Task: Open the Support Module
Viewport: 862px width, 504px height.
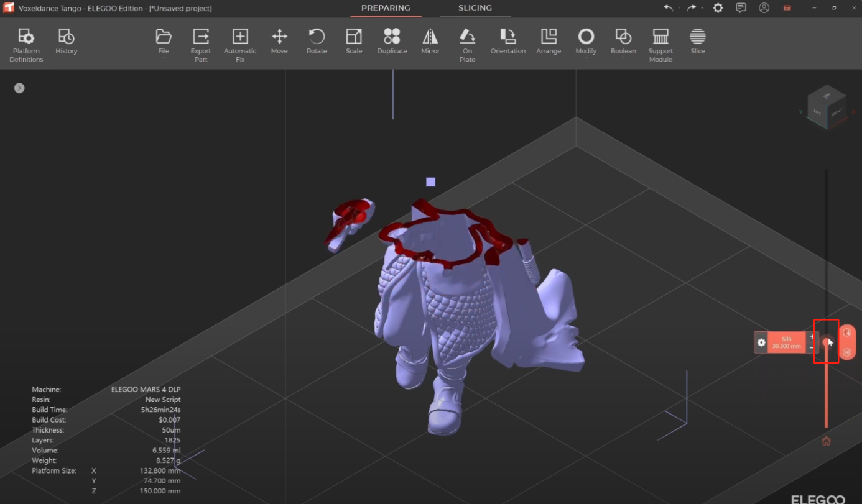Action: (x=660, y=45)
